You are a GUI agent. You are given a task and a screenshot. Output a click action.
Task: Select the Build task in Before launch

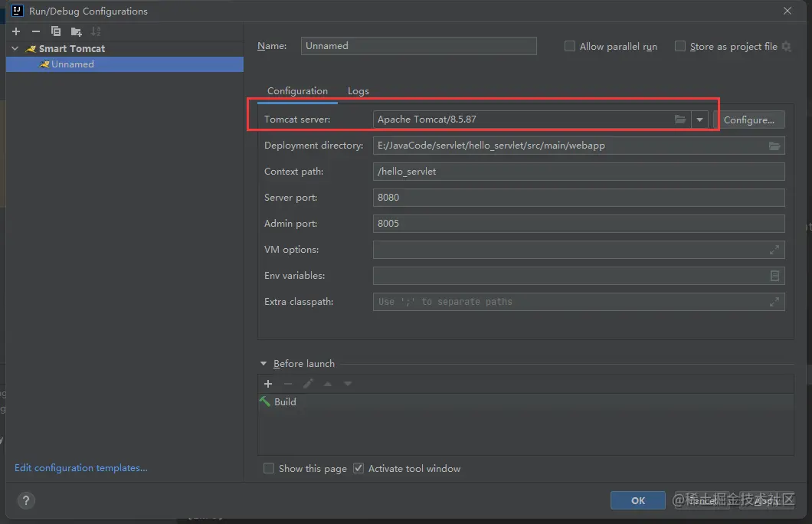(525, 401)
